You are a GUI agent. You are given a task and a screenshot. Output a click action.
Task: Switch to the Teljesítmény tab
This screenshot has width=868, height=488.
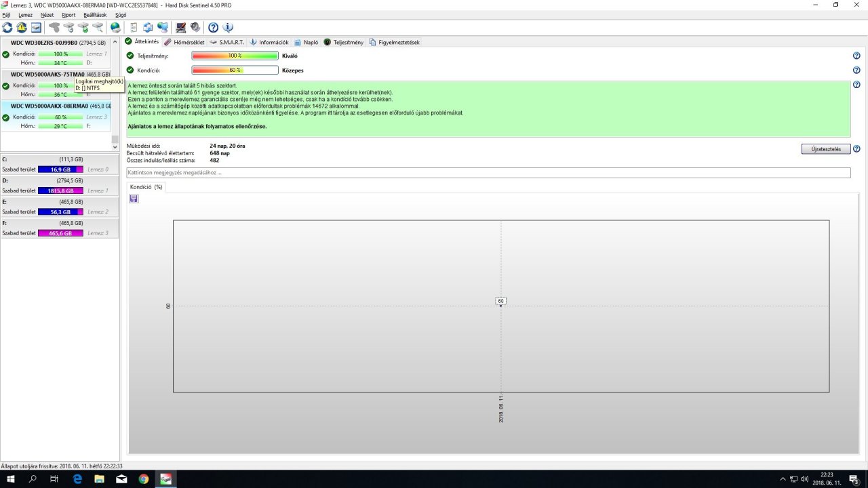(x=344, y=42)
